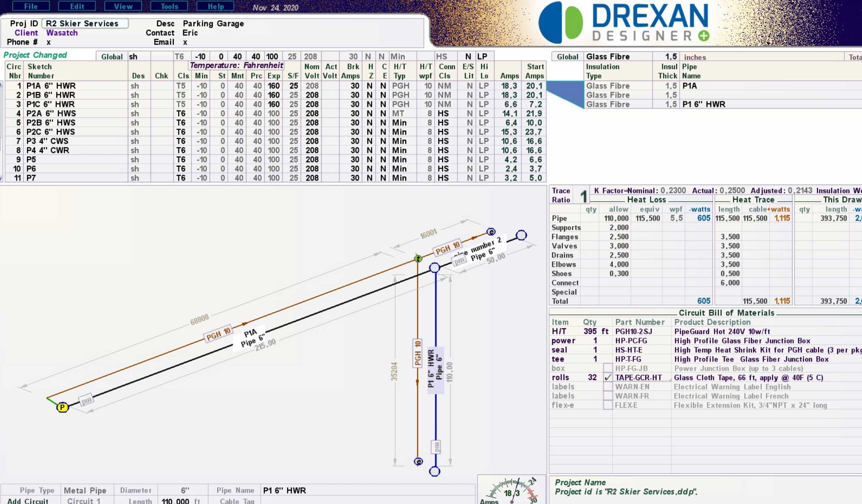
Task: Click the 215.00 pipe length label
Action: click(x=265, y=345)
